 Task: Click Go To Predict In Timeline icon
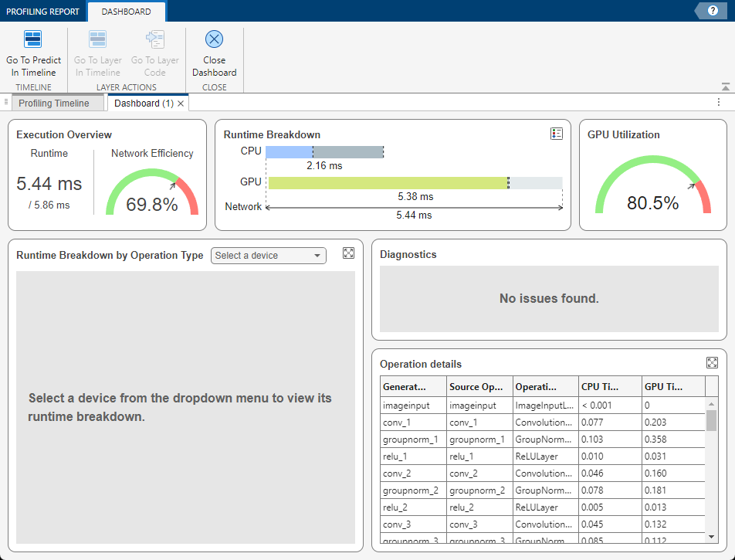click(x=33, y=40)
